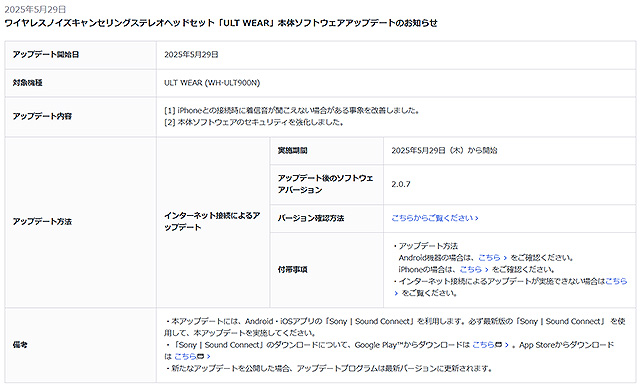Click the chevron following App Store's external-link icon
The width and height of the screenshot is (640, 388).
coord(209,357)
